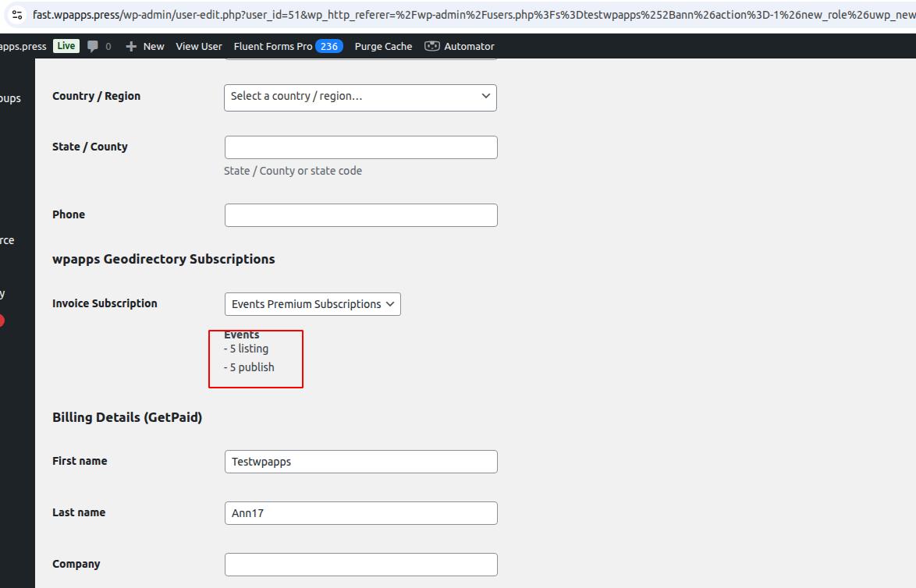Click the green Live status badge
This screenshot has width=916, height=588.
tap(66, 46)
